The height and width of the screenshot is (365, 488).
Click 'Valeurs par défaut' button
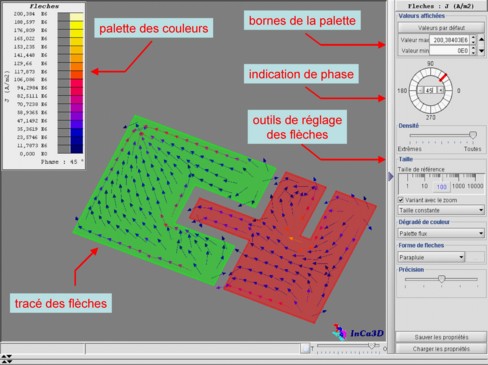(x=441, y=28)
